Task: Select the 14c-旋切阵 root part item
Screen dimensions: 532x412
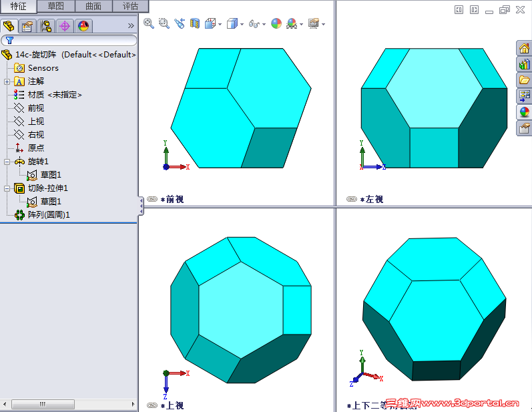Action: coord(75,55)
